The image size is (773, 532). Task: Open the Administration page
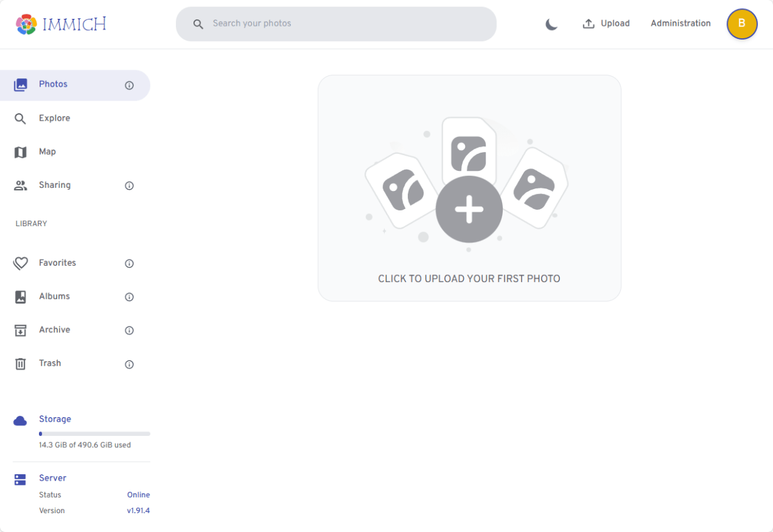[x=681, y=24]
